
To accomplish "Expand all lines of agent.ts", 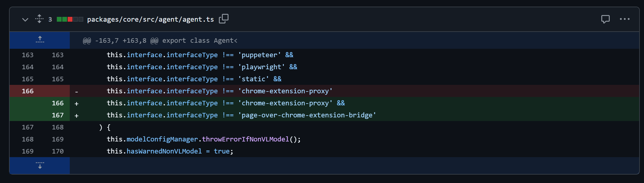I will pos(39,19).
